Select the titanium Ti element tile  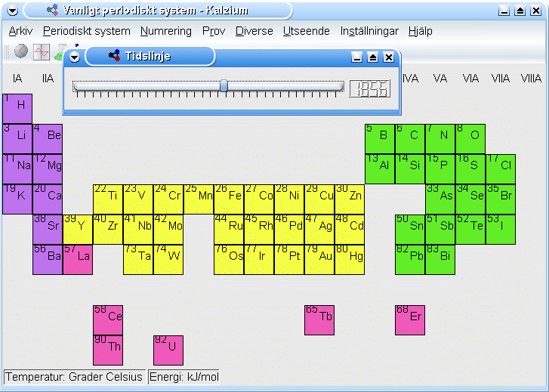point(108,199)
